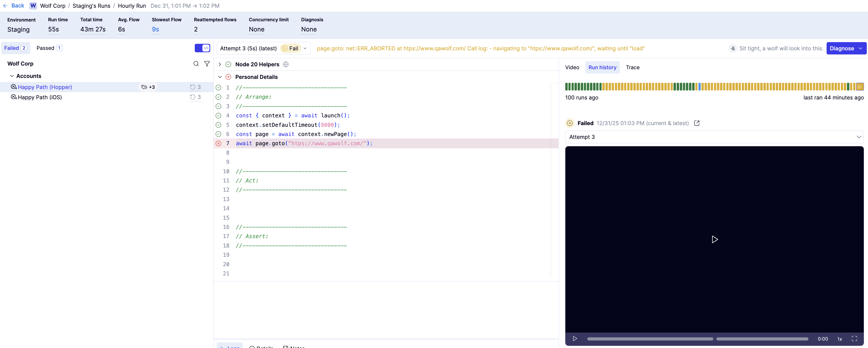
Task: Switch to the Video tab
Action: [x=572, y=67]
